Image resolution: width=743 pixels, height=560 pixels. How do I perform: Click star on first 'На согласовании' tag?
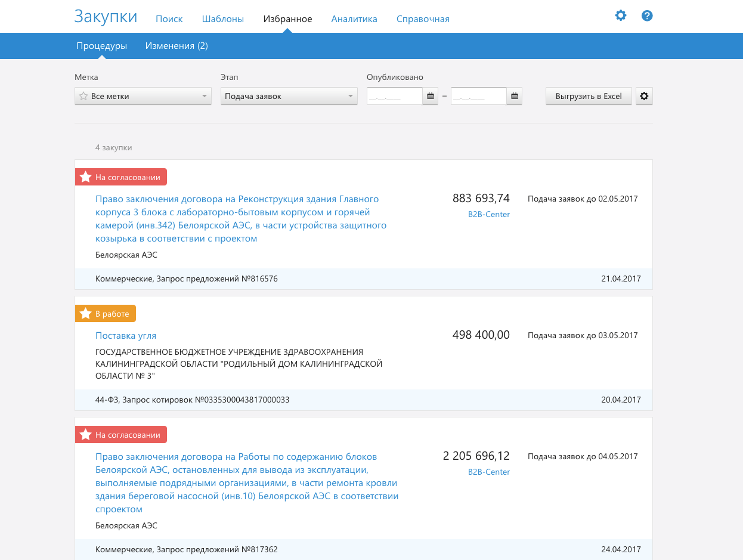click(86, 177)
